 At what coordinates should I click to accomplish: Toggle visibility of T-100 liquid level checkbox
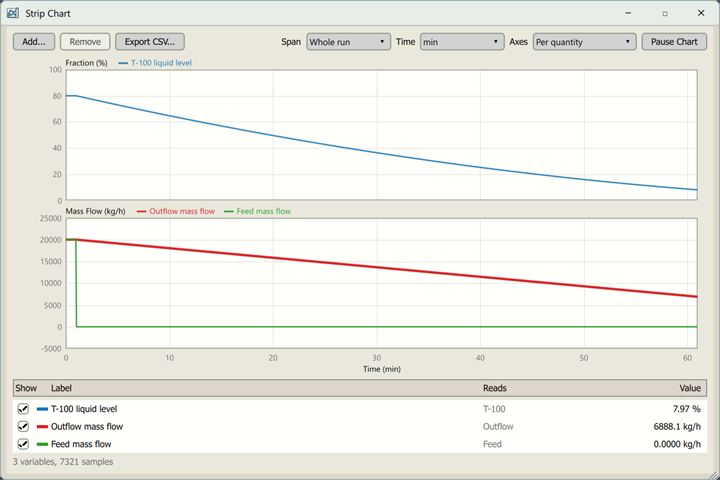(23, 409)
